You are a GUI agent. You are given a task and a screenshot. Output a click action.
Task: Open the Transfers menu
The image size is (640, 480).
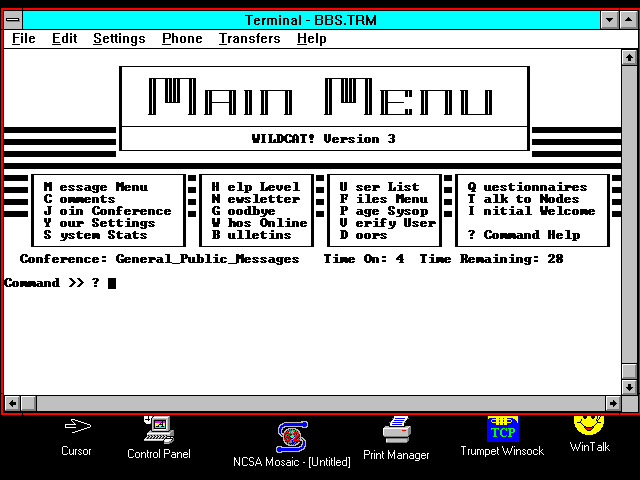249,39
